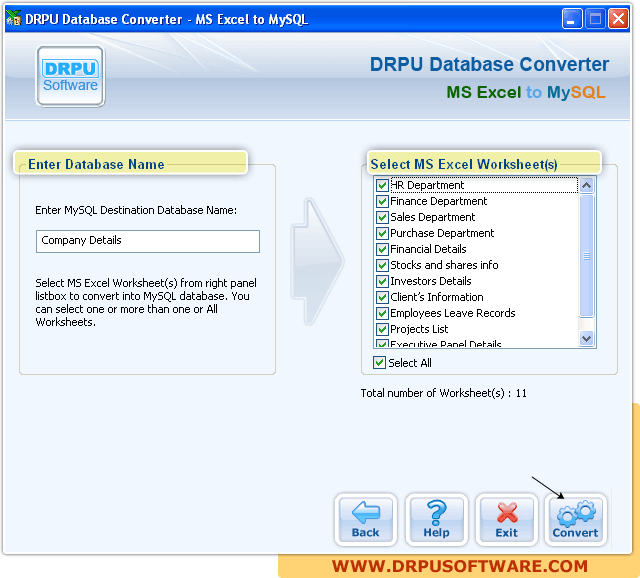Click the app icon in title bar

coord(13,18)
